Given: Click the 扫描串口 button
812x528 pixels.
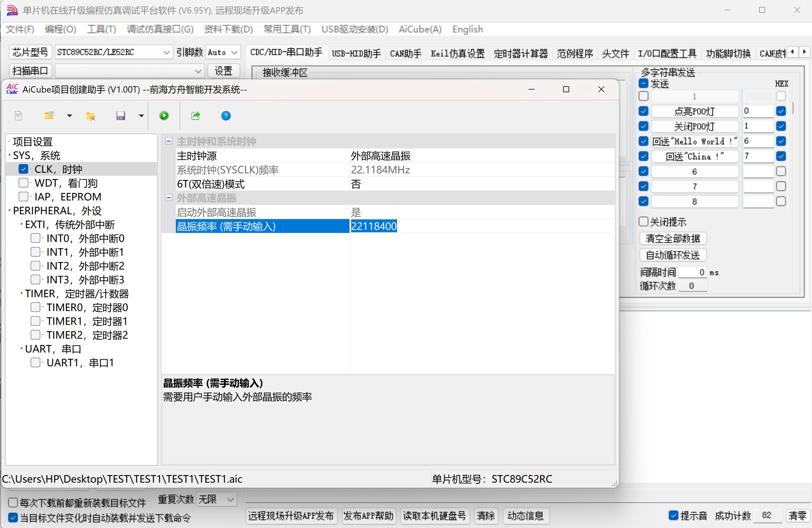Looking at the screenshot, I should coord(30,71).
